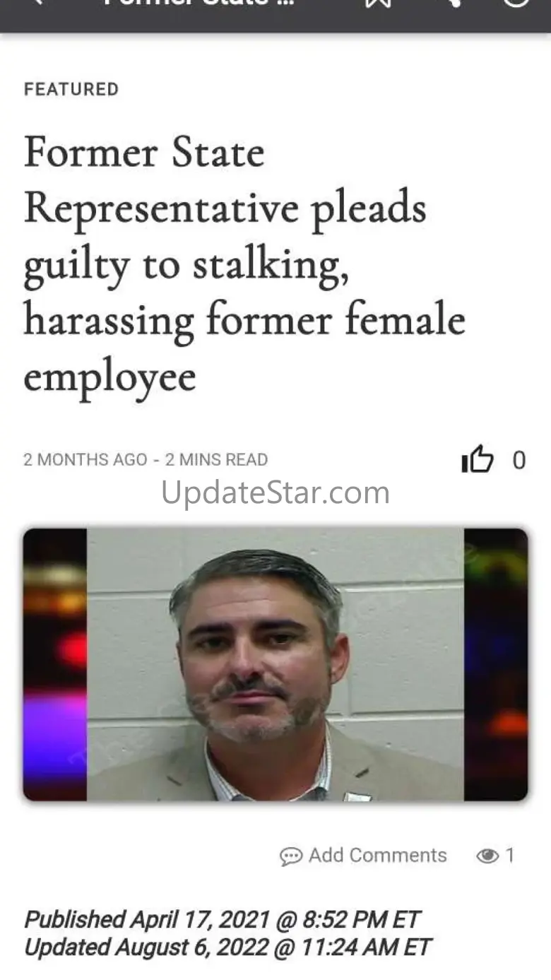Screen dimensions: 551x980
Task: Click the 2 MONTHS AGO timestamp
Action: click(x=85, y=459)
